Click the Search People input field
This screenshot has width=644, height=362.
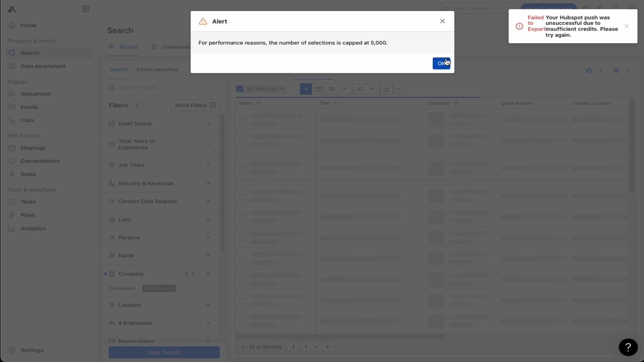tap(163, 87)
